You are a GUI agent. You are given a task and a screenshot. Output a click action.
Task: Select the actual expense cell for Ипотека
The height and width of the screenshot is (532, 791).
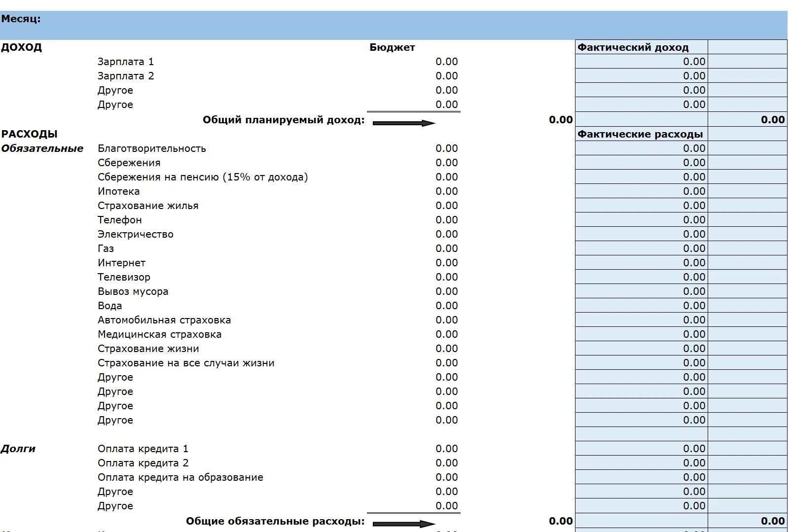tap(641, 191)
